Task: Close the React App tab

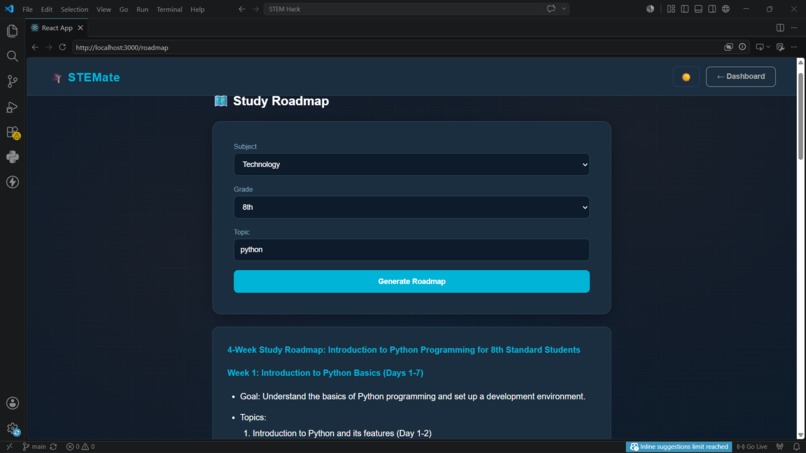Action: (x=80, y=28)
